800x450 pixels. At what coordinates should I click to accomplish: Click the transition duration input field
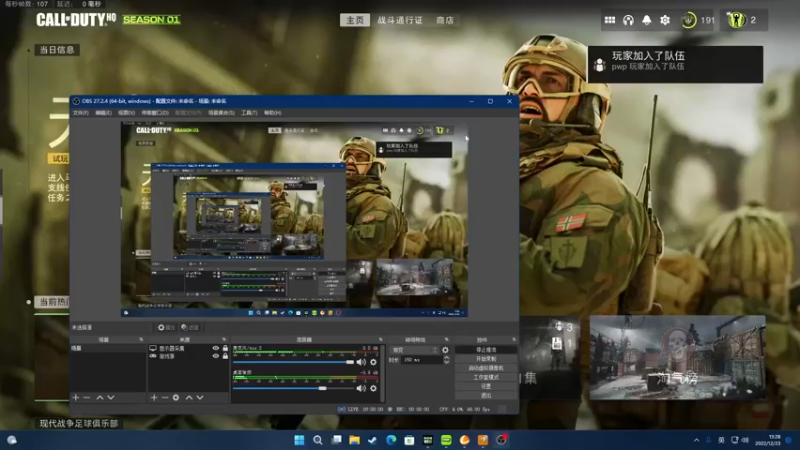[421, 360]
